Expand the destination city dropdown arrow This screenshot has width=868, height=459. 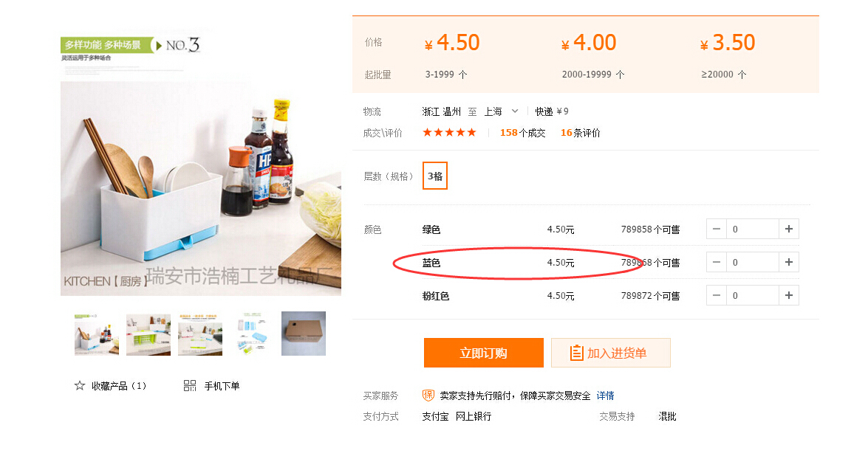point(515,111)
